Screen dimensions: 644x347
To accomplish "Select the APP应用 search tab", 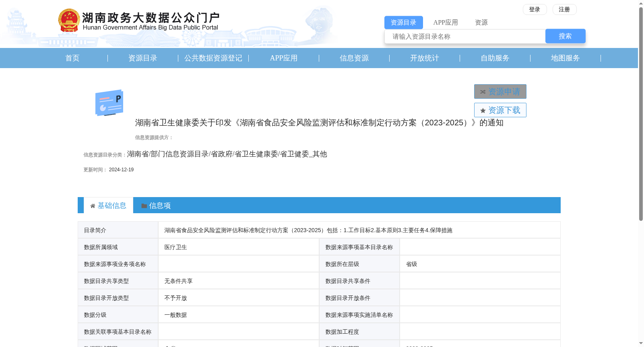I will tap(446, 23).
